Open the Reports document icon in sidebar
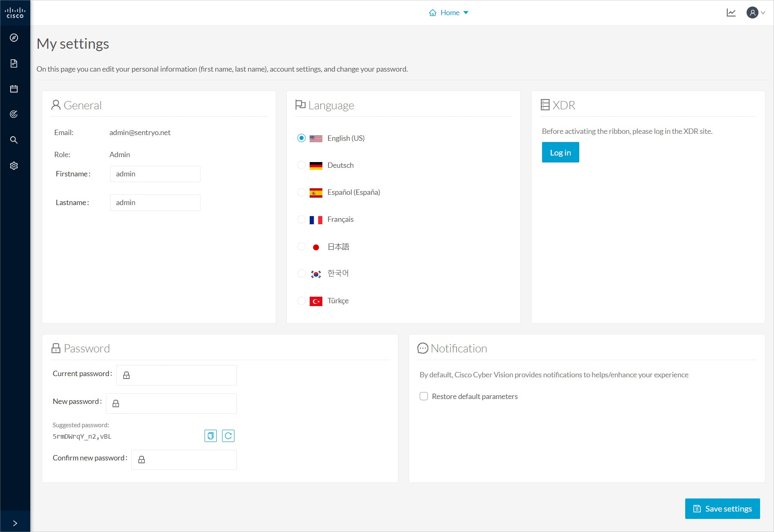 (x=14, y=63)
